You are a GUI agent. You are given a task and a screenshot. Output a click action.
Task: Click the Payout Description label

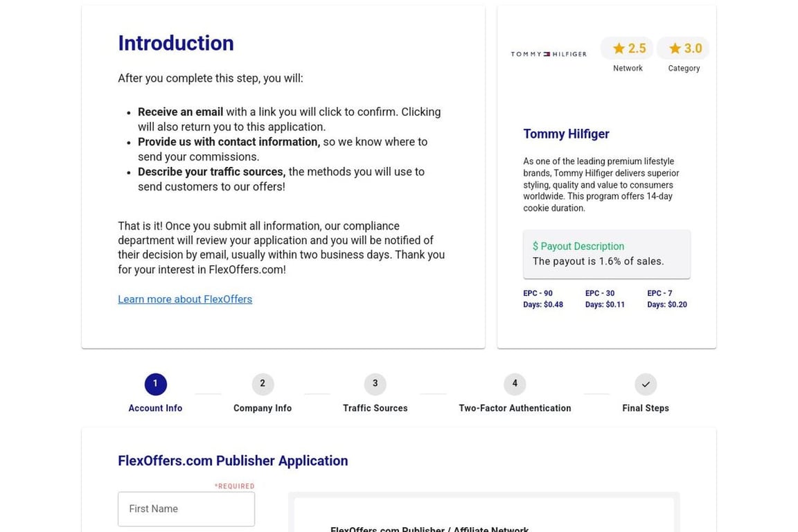578,247
